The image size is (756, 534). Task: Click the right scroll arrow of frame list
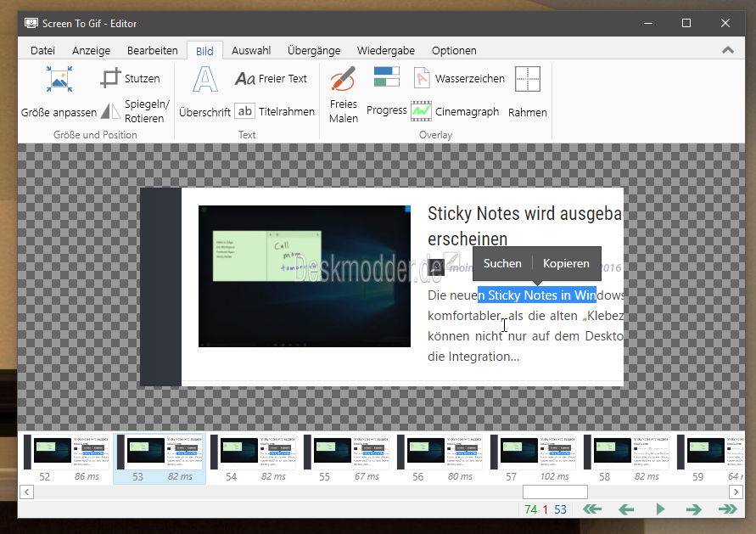[736, 492]
